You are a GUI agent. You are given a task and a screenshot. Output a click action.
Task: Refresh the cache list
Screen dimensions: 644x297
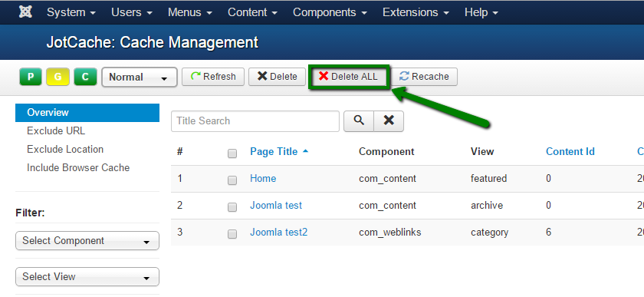click(213, 77)
